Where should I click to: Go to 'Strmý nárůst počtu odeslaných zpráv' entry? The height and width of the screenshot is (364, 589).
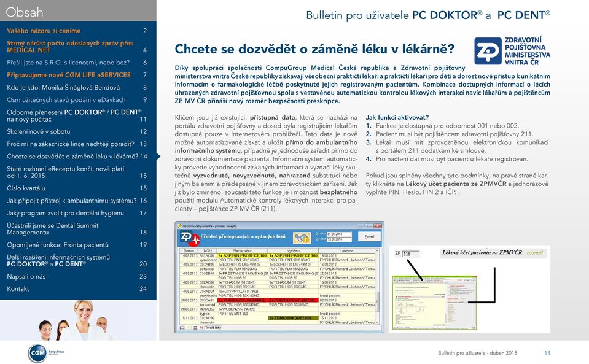(x=77, y=47)
